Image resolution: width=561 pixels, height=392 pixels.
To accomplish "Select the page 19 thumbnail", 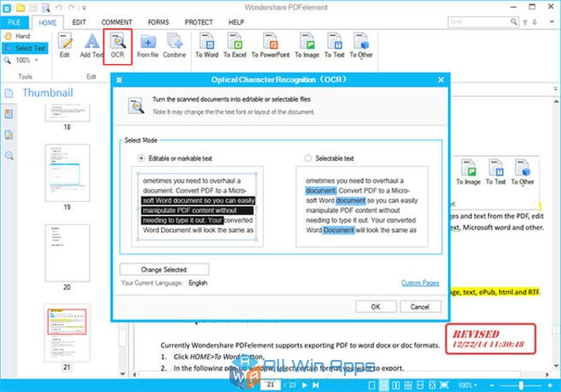I will 67,172.
